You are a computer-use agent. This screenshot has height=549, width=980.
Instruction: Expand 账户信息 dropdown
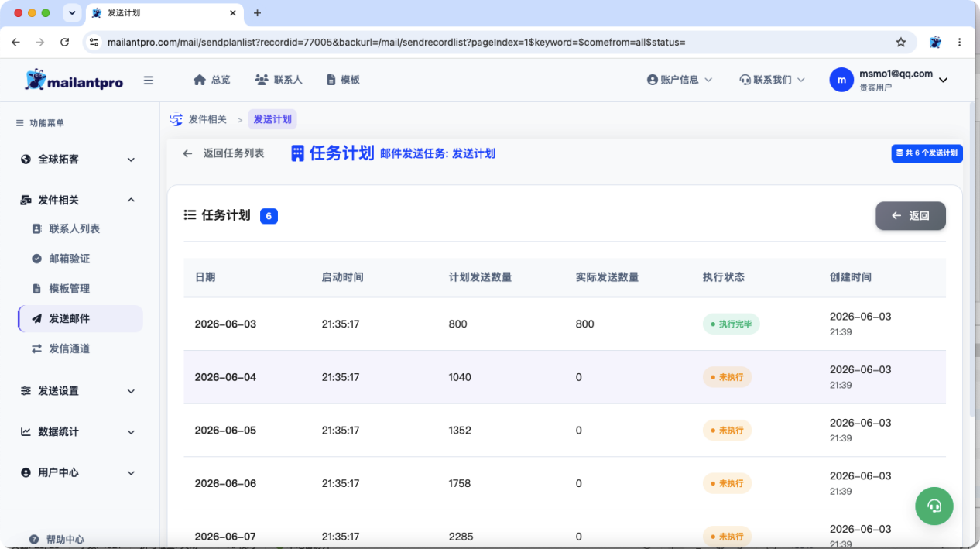coord(680,80)
